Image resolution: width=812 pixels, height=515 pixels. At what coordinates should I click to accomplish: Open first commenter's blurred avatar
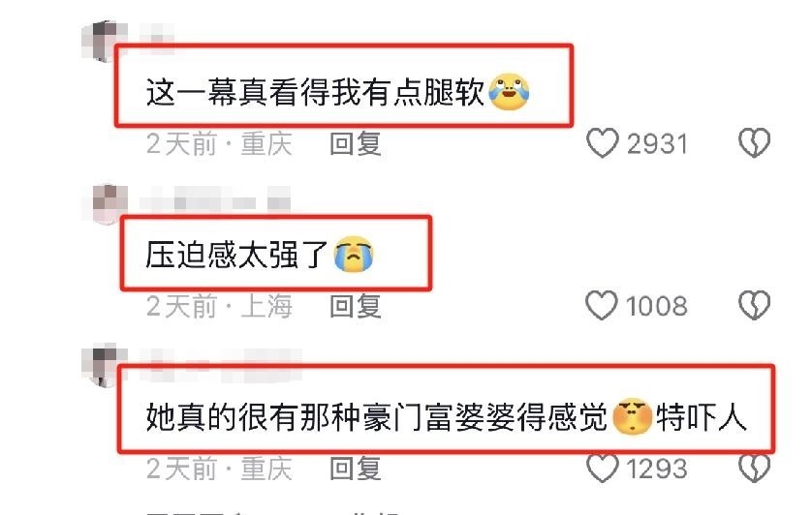click(102, 42)
